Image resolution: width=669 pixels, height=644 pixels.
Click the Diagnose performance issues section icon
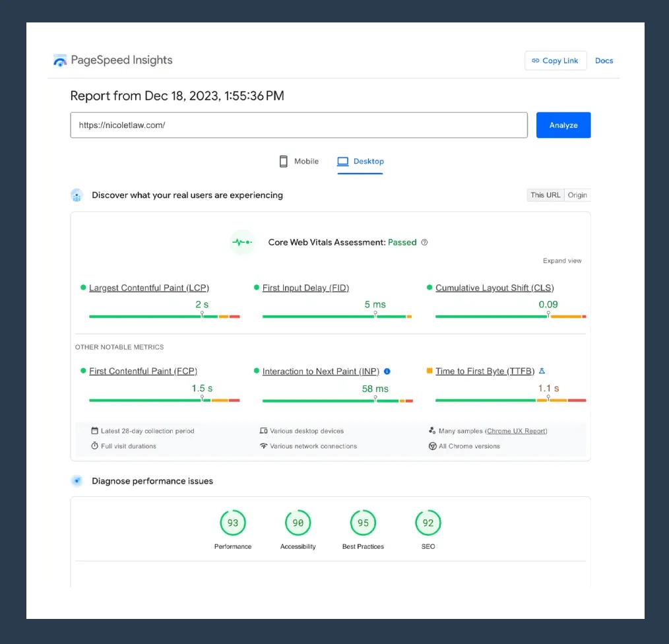point(77,481)
